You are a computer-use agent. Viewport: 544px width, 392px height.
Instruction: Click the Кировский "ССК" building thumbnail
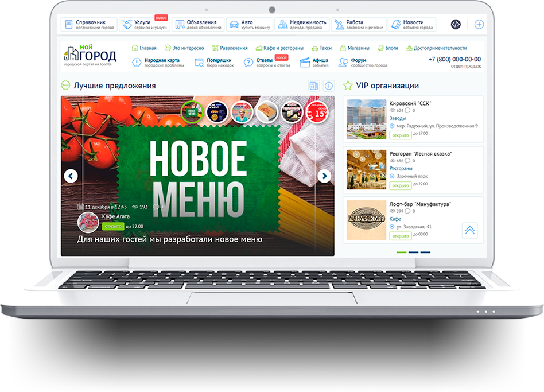(366, 119)
